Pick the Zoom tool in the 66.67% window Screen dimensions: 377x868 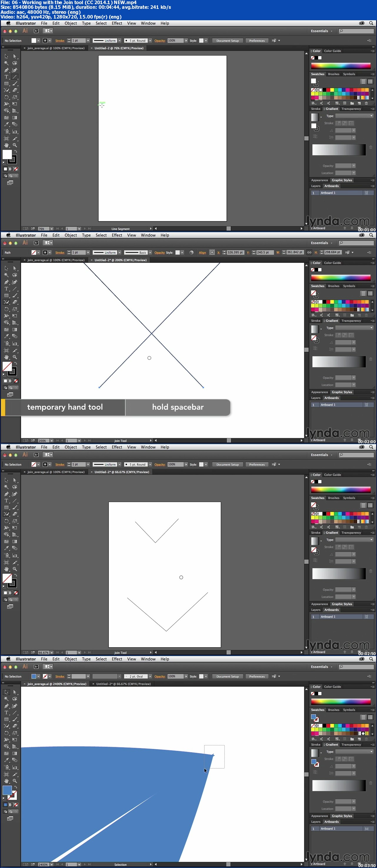coord(15,569)
